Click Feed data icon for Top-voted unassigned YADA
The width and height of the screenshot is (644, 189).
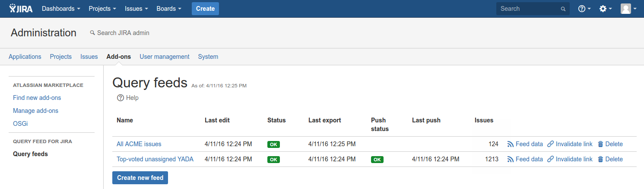pyautogui.click(x=510, y=159)
